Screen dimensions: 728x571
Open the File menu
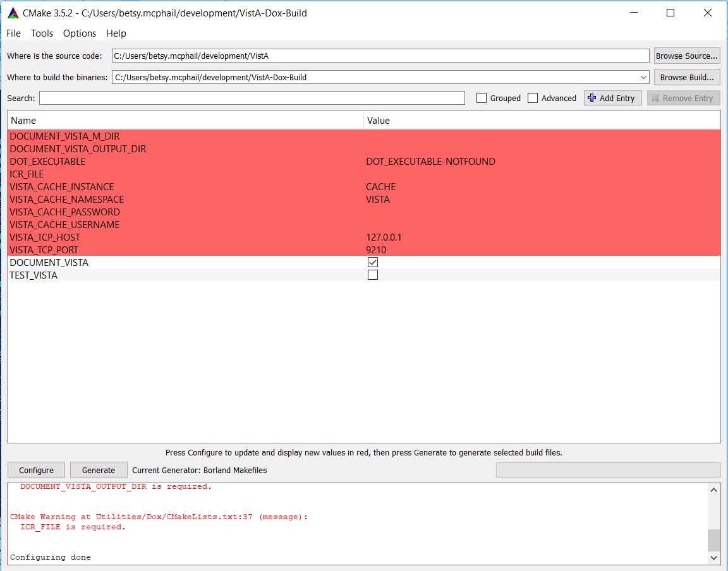point(13,33)
